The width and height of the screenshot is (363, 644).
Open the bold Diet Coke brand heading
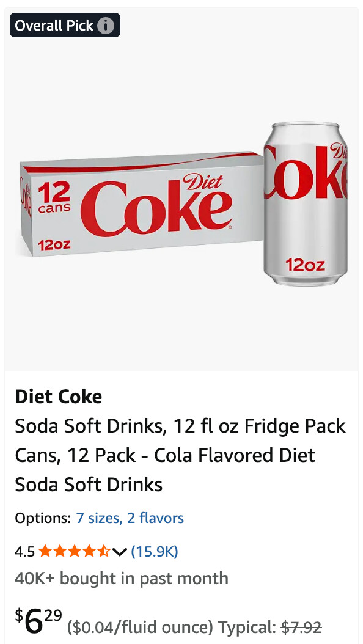tap(58, 397)
